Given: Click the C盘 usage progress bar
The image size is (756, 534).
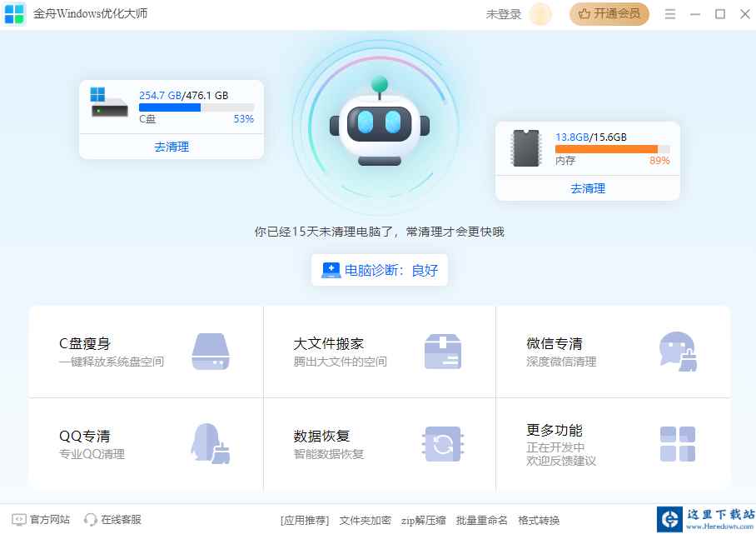Looking at the screenshot, I should (196, 107).
